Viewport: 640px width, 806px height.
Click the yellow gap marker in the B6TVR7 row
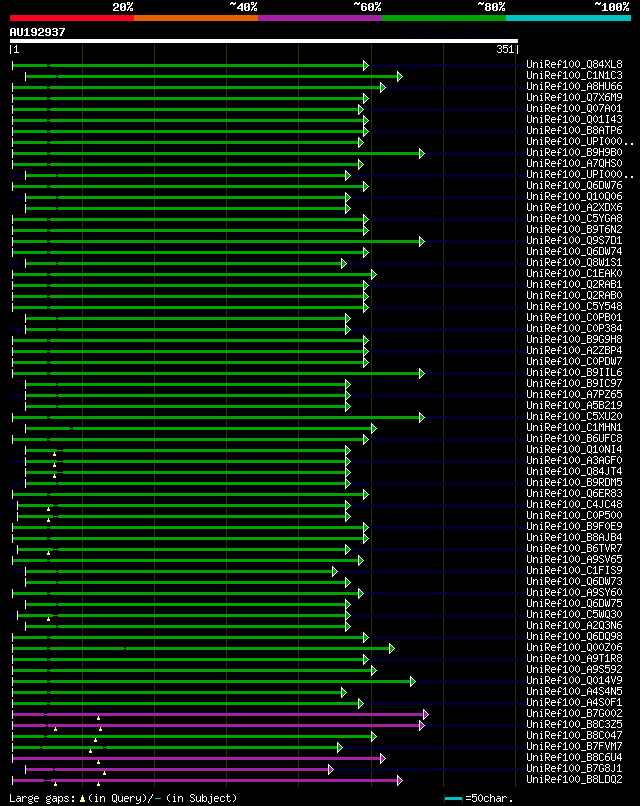49,553
